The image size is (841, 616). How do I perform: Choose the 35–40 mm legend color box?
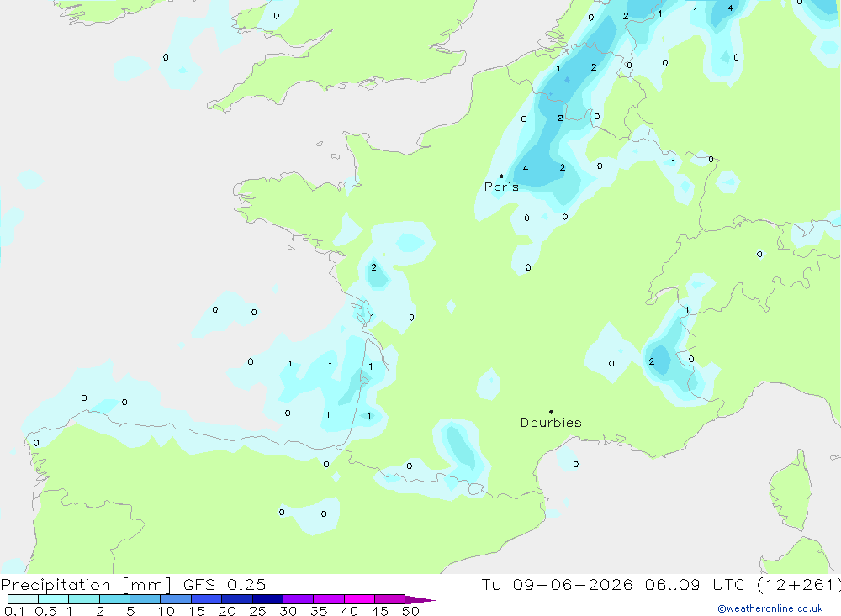pyautogui.click(x=329, y=599)
